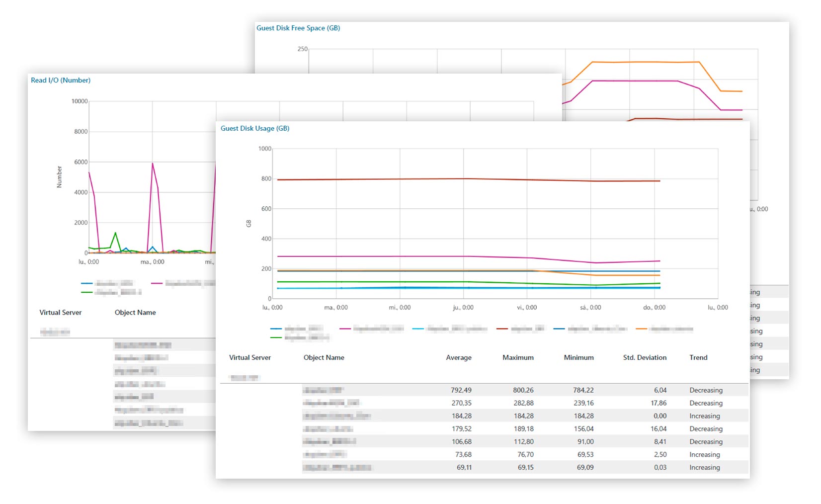821x504 pixels.
Task: Sort table by the Maximum column header
Action: 518,358
